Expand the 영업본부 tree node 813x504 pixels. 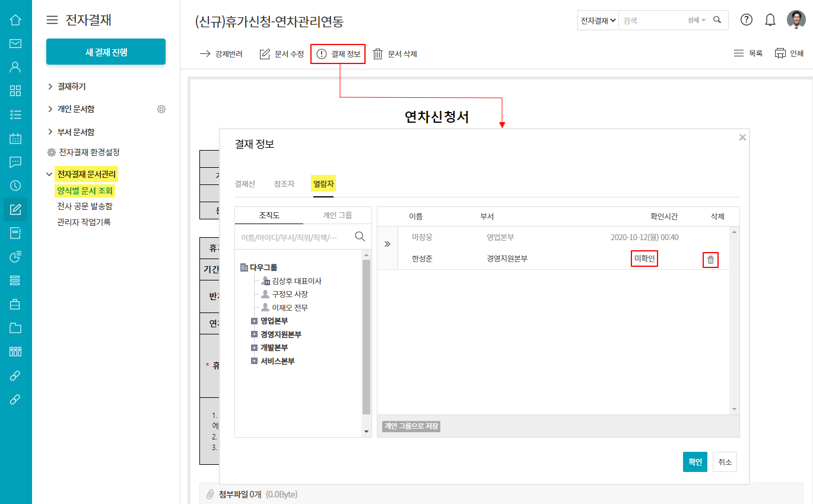click(x=254, y=321)
